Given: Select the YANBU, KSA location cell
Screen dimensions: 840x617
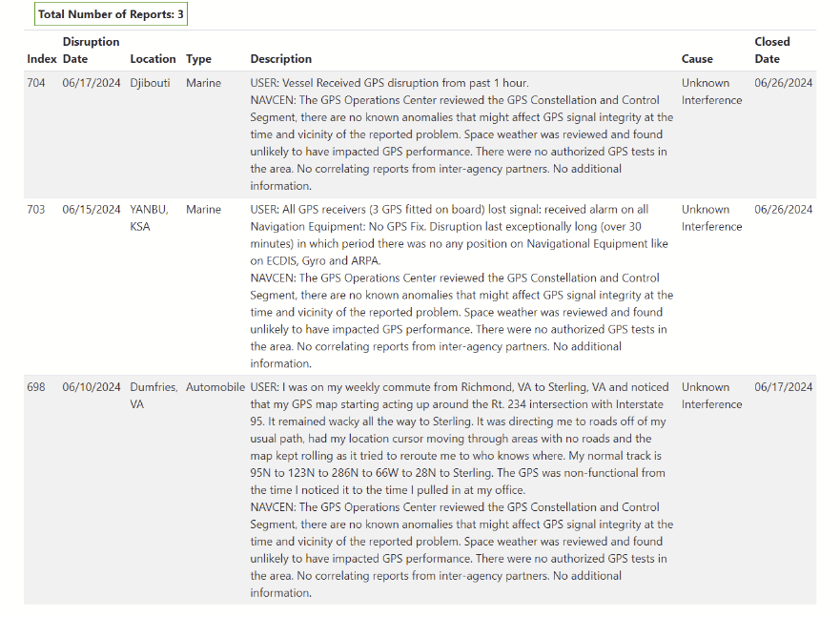Looking at the screenshot, I should click(x=152, y=218).
